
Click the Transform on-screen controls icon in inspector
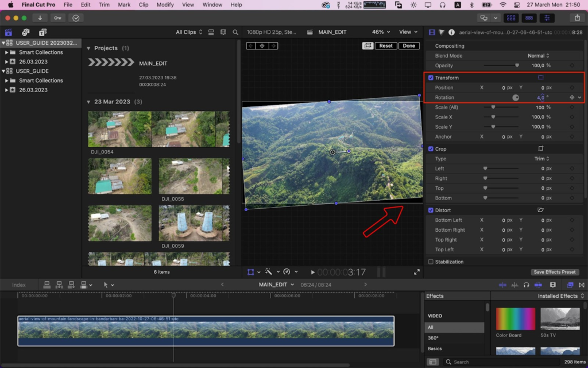pyautogui.click(x=541, y=78)
